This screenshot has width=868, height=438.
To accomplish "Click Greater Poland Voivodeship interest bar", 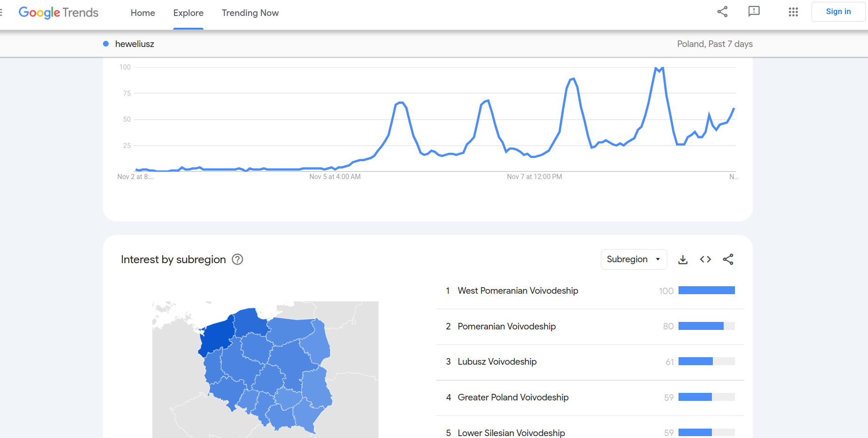I will pos(706,398).
